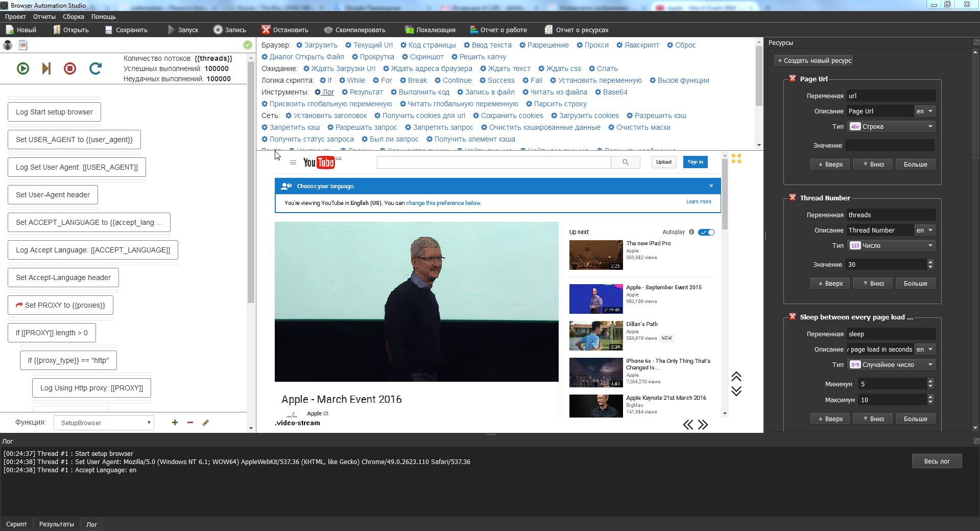
Task: Delete the Page Url resource
Action: coord(793,79)
